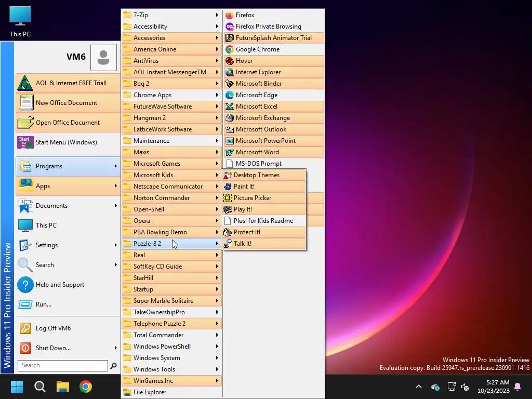
Task: Click the search magnifier beside search box
Action: (x=114, y=366)
